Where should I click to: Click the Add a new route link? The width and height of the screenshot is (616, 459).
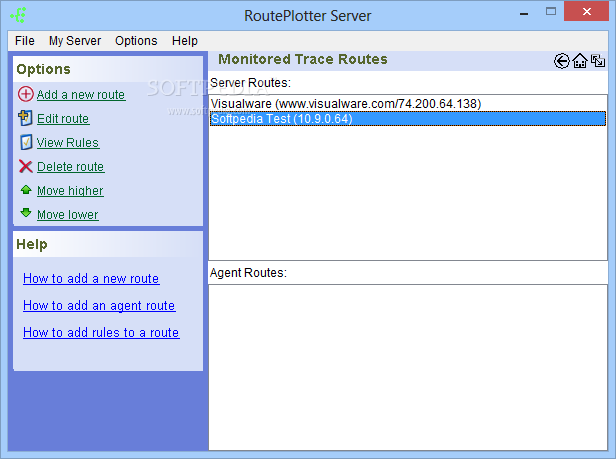point(81,95)
